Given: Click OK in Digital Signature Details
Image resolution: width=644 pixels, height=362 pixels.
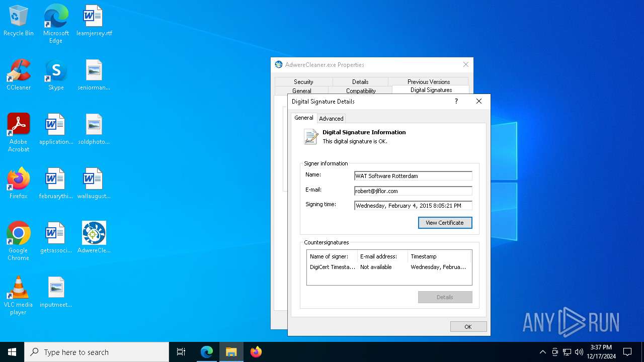Looking at the screenshot, I should click(x=468, y=327).
